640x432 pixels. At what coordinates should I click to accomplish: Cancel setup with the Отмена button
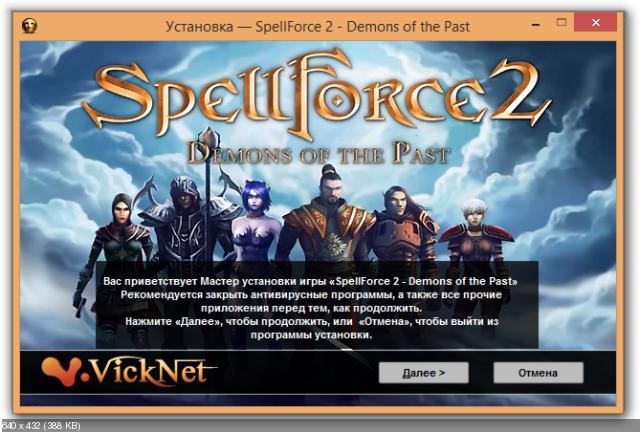tap(538, 373)
